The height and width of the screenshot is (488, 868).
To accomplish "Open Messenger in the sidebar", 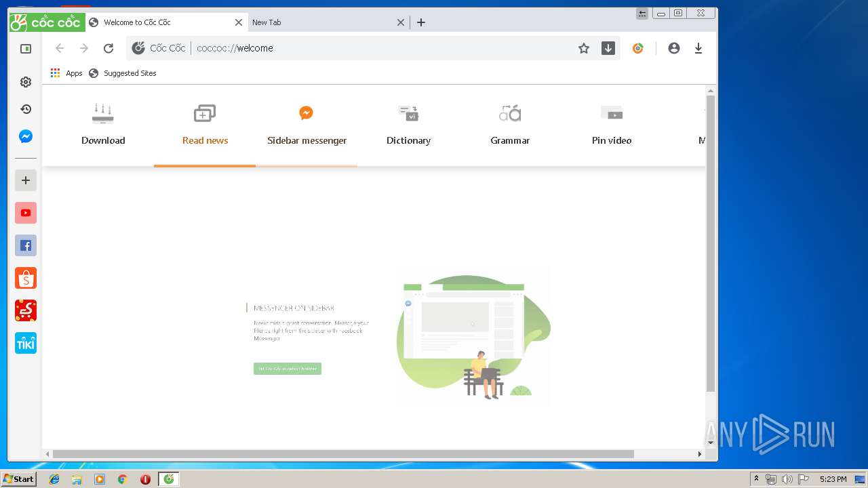I will pyautogui.click(x=26, y=136).
